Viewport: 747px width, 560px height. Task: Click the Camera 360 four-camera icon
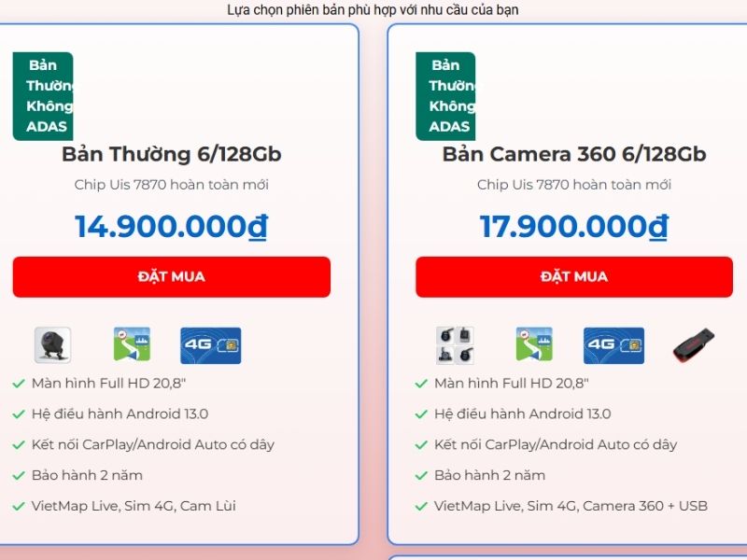pos(456,345)
